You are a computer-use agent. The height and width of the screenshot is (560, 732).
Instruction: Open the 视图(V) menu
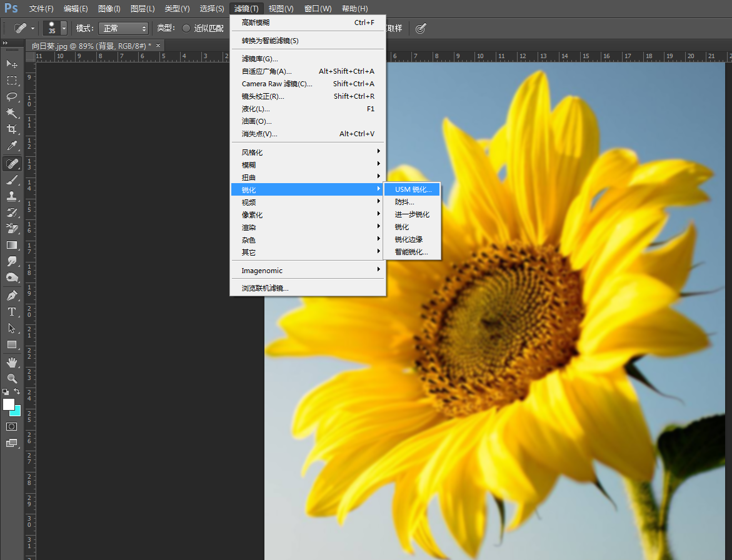(x=281, y=8)
